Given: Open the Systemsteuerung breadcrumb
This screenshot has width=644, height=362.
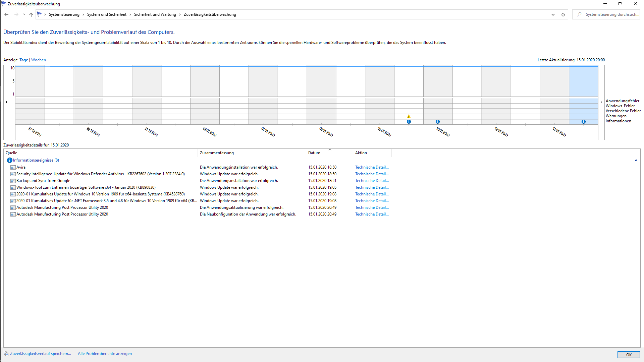Looking at the screenshot, I should pos(64,14).
